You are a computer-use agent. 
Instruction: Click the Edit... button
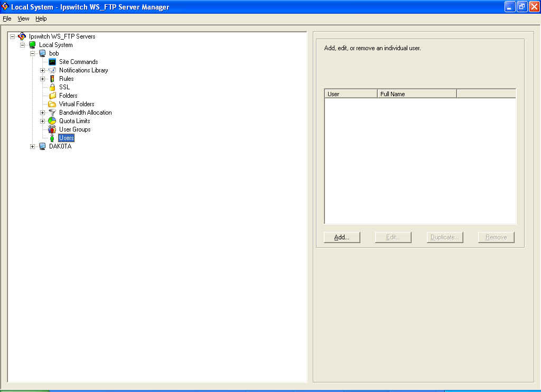coord(393,237)
